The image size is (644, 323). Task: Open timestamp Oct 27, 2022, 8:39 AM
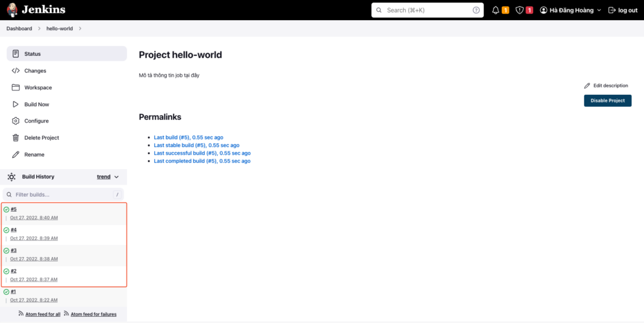[34, 238]
